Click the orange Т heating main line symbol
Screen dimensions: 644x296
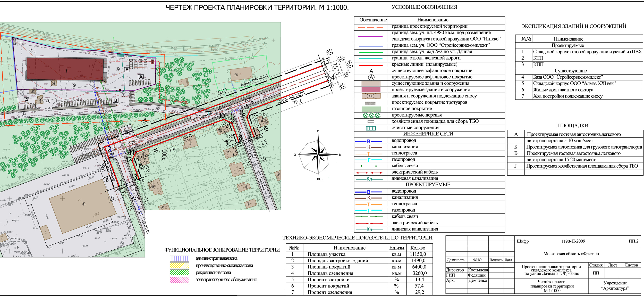tap(369, 154)
